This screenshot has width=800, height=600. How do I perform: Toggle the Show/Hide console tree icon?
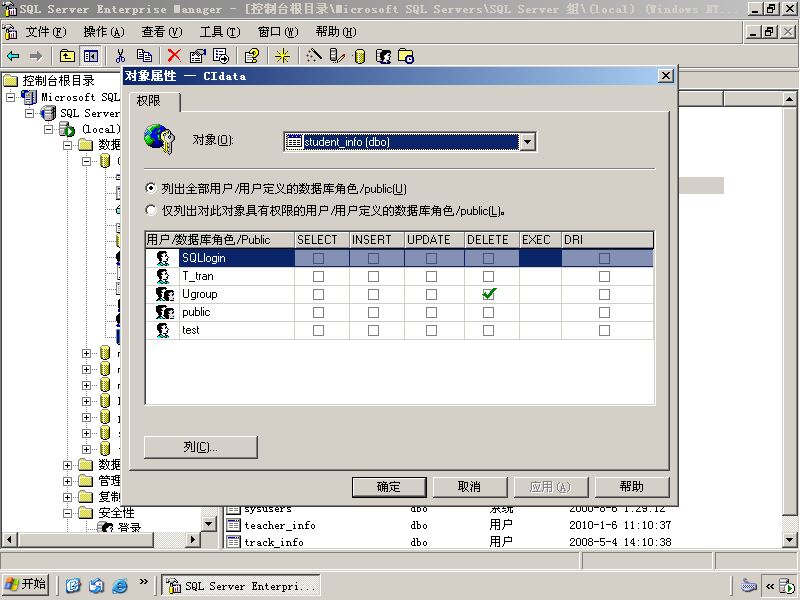91,56
